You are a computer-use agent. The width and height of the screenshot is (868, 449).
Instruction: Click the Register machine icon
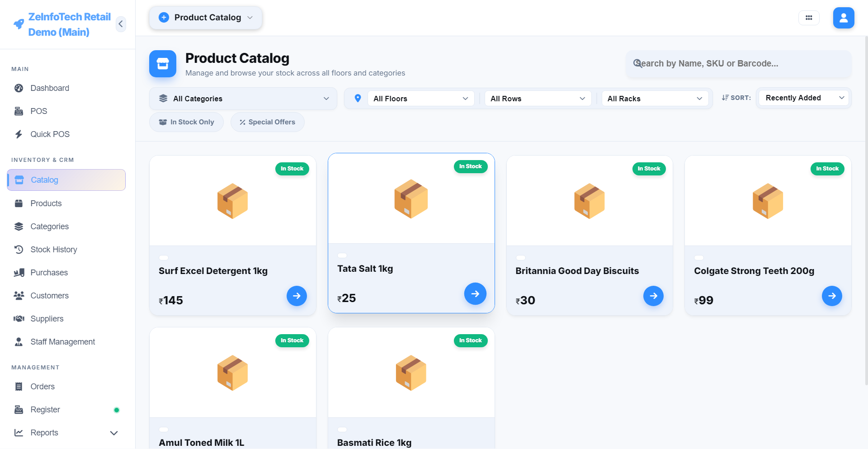coord(19,410)
